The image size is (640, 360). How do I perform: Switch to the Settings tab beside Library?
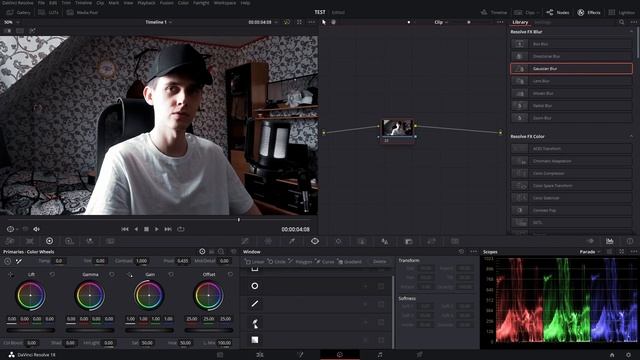pos(543,22)
